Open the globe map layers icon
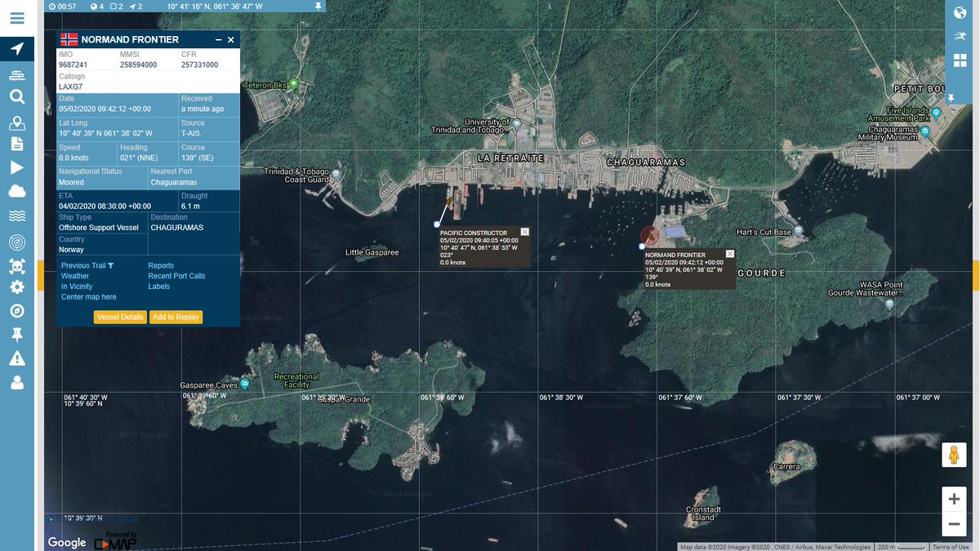 point(960,12)
